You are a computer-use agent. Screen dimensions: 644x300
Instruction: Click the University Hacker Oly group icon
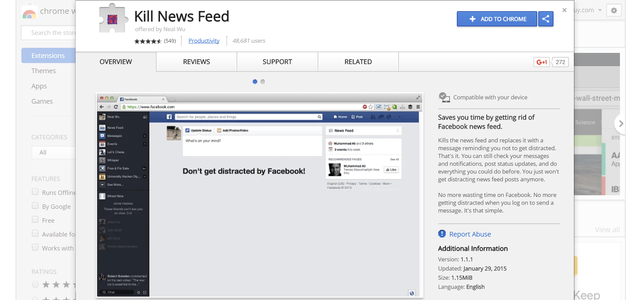tap(102, 177)
